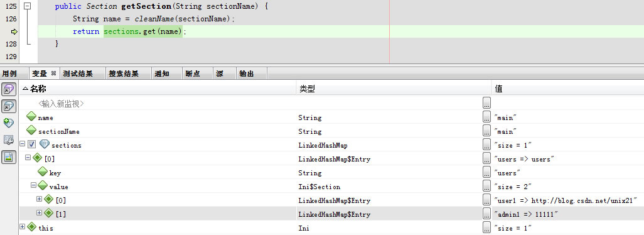
Task: Expand the value [0] entry node
Action: point(40,199)
